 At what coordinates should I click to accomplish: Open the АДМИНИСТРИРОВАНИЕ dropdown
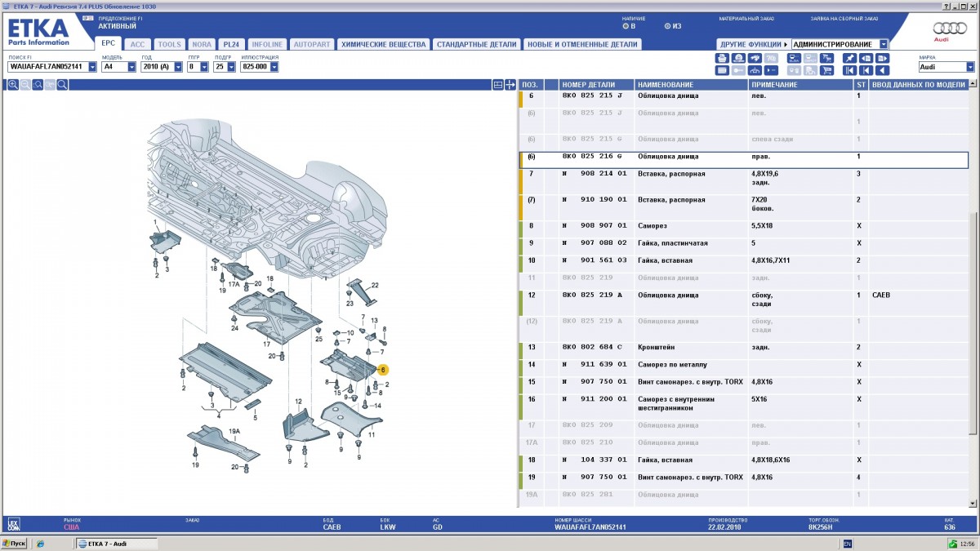point(884,44)
